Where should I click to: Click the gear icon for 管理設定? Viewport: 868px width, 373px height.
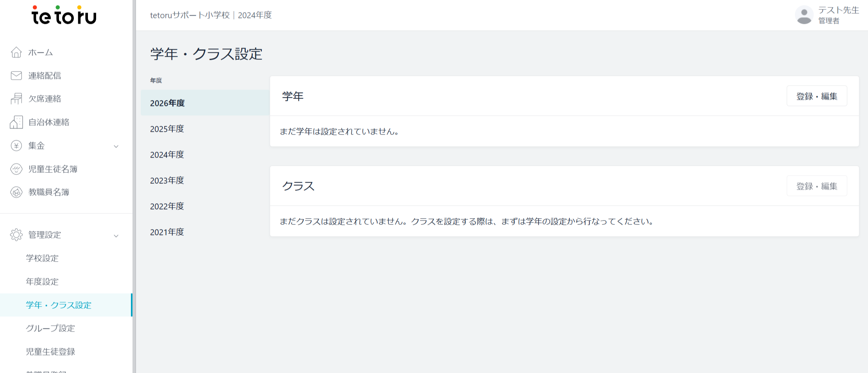pyautogui.click(x=16, y=235)
